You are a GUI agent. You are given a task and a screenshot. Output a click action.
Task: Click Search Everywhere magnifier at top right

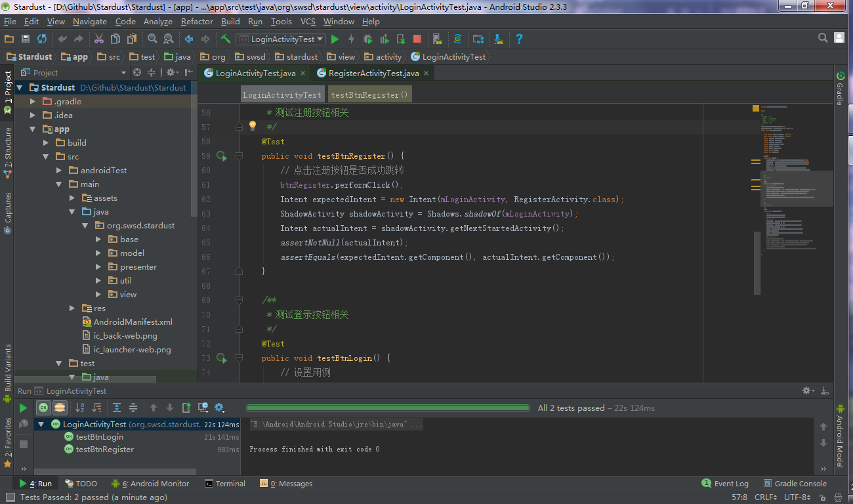tap(823, 39)
